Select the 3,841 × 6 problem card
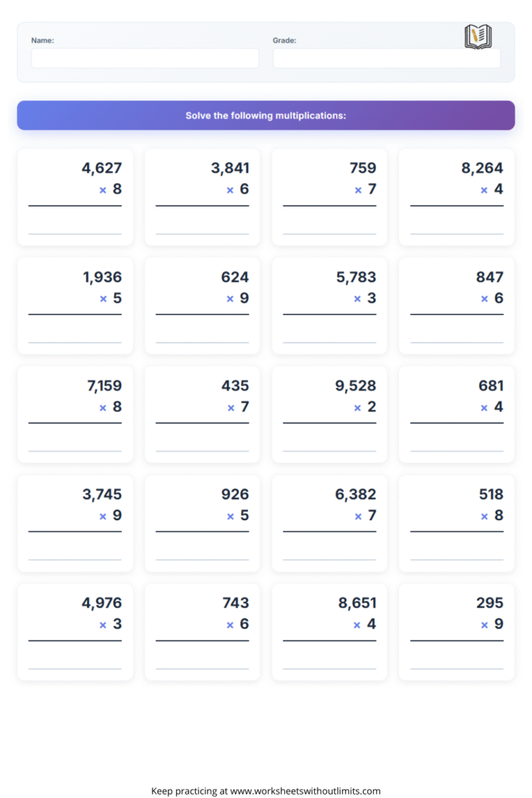The width and height of the screenshot is (532, 798). point(202,197)
